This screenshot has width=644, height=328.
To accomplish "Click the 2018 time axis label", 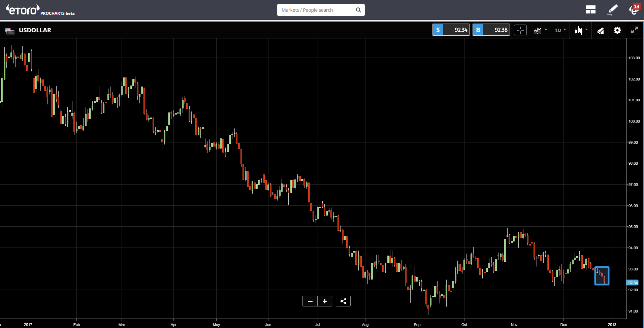I will pos(612,325).
